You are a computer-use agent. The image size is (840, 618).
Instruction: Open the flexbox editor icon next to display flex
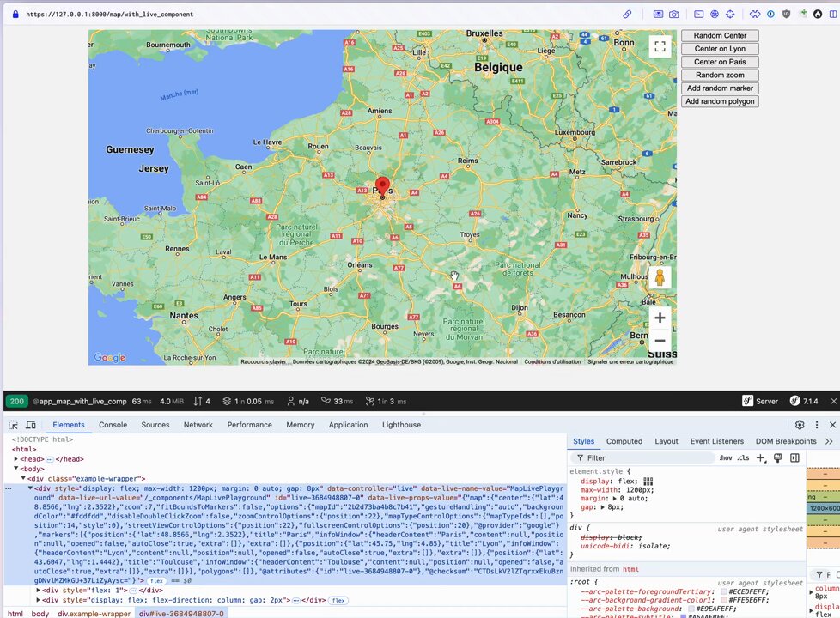[648, 482]
